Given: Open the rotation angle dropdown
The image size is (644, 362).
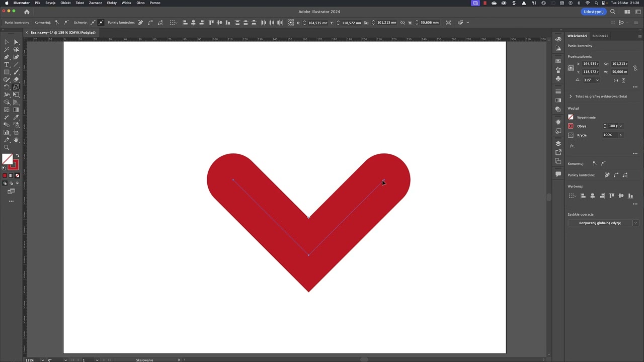Looking at the screenshot, I should 597,80.
